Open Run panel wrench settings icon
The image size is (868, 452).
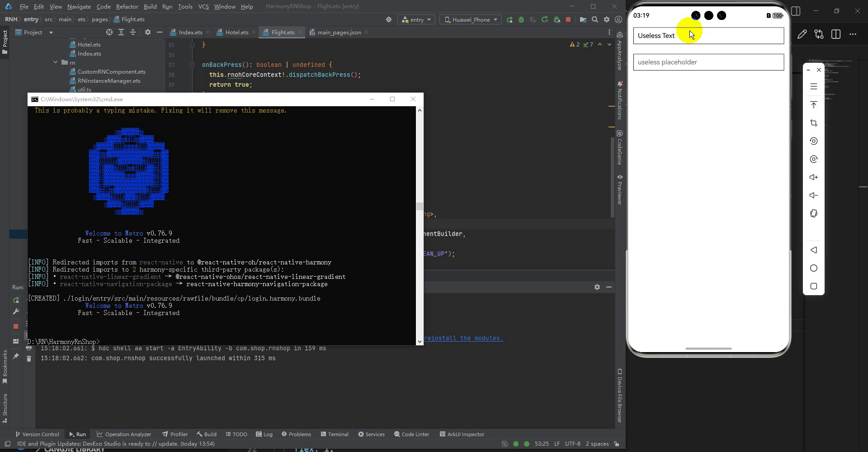tap(16, 311)
